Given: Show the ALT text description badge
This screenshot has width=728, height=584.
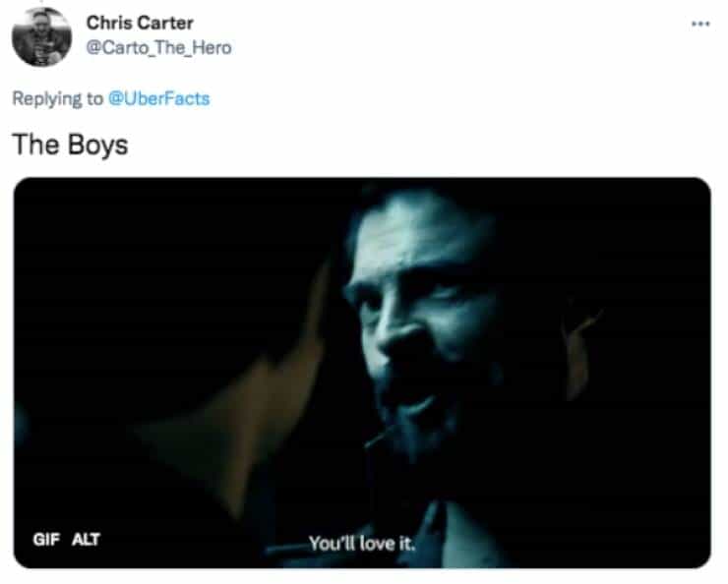Looking at the screenshot, I should pyautogui.click(x=87, y=540).
